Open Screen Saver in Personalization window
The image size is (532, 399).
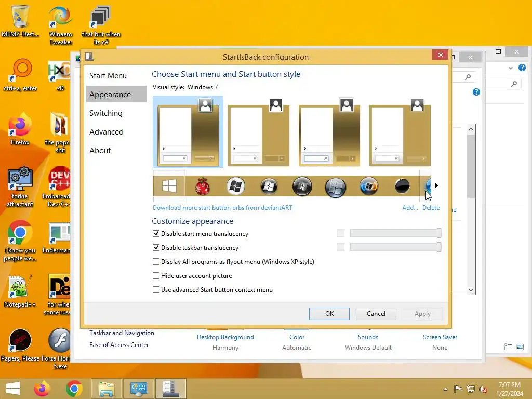coord(440,337)
